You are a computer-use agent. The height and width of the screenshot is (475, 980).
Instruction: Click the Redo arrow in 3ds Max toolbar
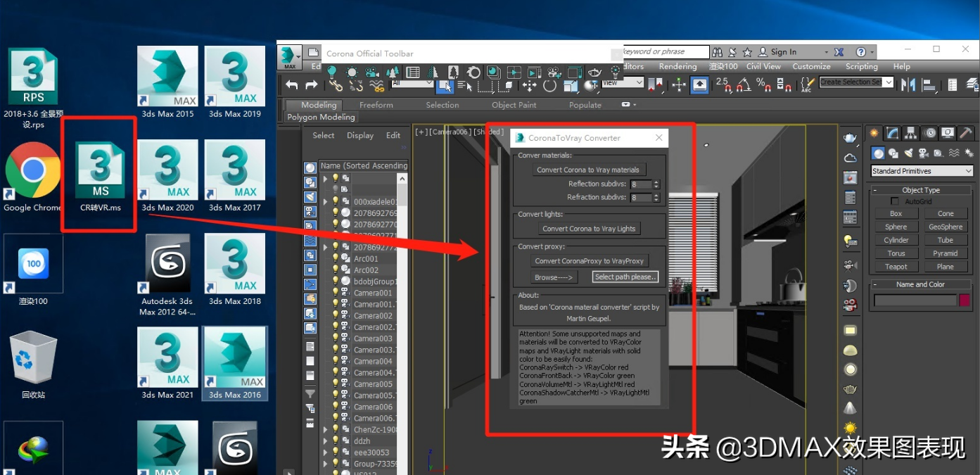click(312, 85)
